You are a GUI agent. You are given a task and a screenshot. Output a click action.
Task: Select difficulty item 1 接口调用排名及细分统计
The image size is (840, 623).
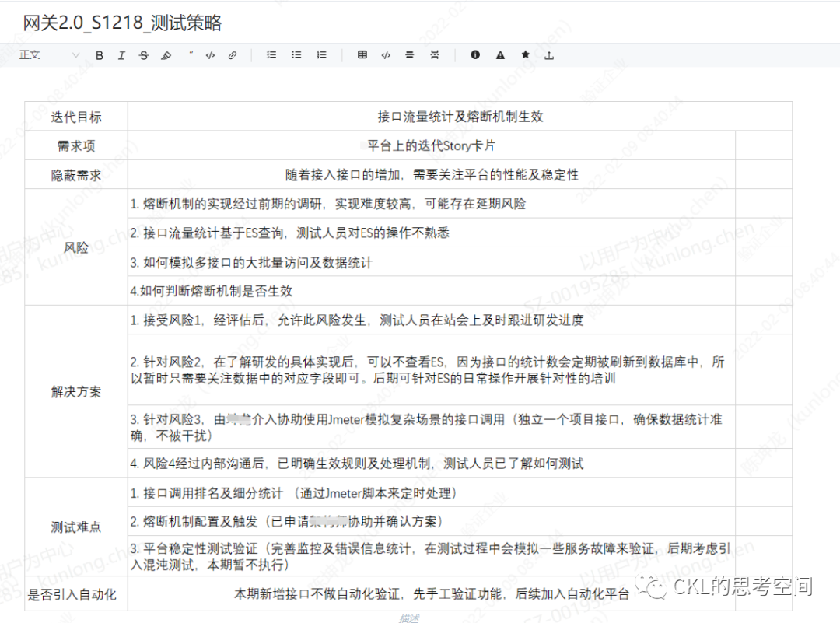431,493
